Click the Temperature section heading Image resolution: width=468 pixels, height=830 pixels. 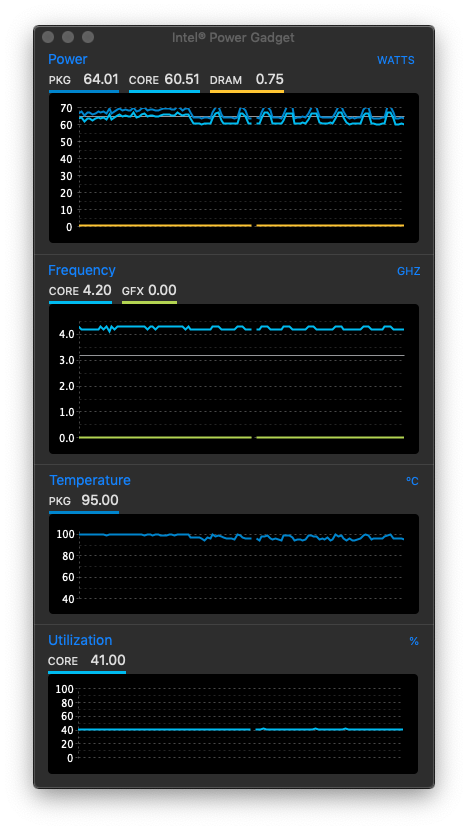click(89, 480)
